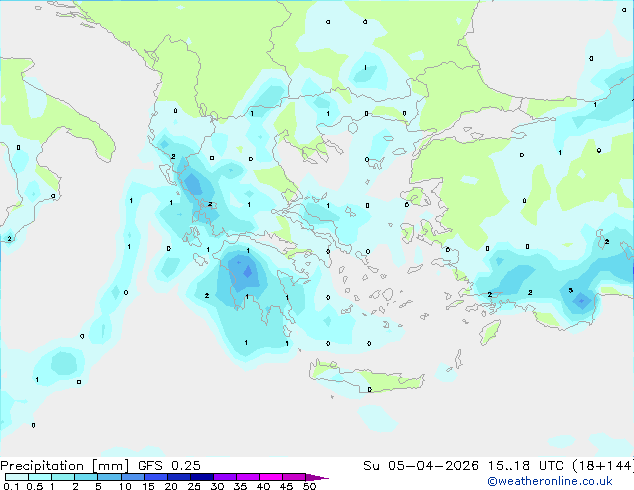The height and width of the screenshot is (490, 634).
Task: Click the '10' legend scale label
Action: (x=125, y=486)
